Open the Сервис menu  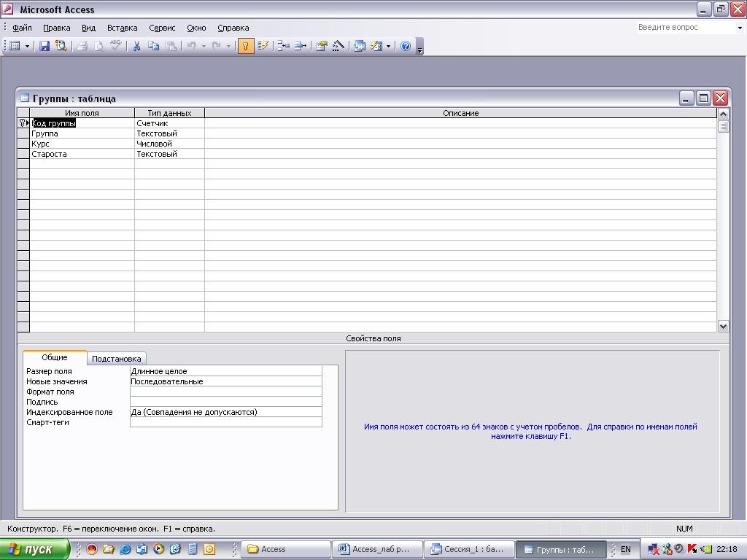pyautogui.click(x=162, y=28)
